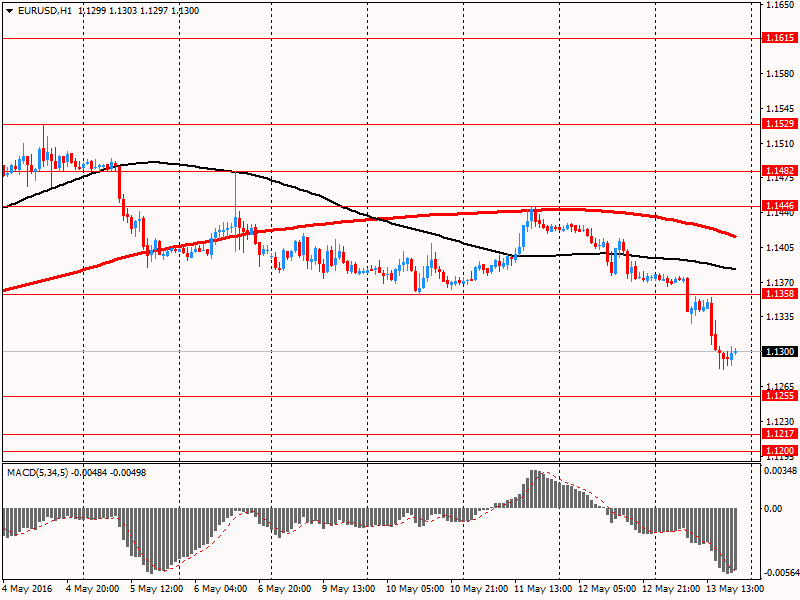The height and width of the screenshot is (600, 800).
Task: Click the 4 May 20:00 time label
Action: click(92, 589)
